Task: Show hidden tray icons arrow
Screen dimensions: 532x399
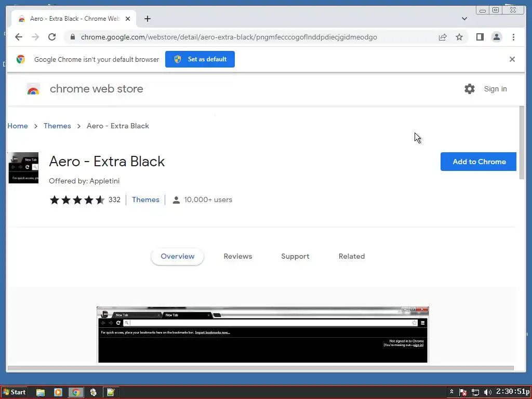Action: click(x=451, y=392)
